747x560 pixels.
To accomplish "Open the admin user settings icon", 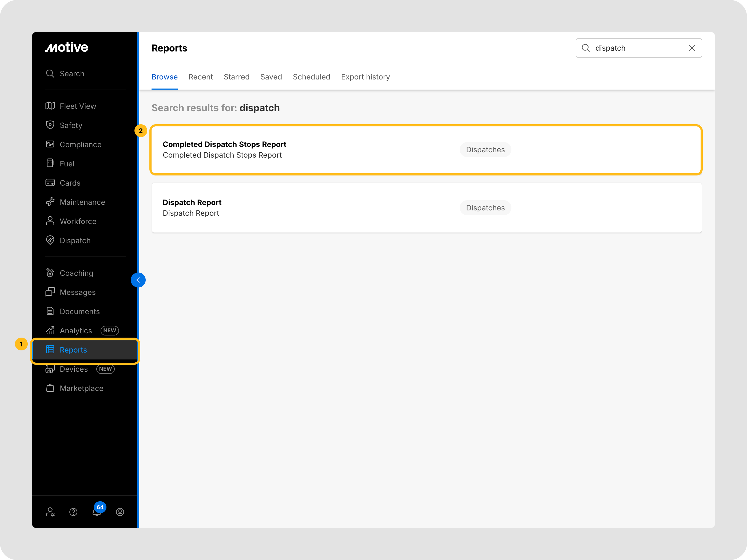I will coord(50,512).
